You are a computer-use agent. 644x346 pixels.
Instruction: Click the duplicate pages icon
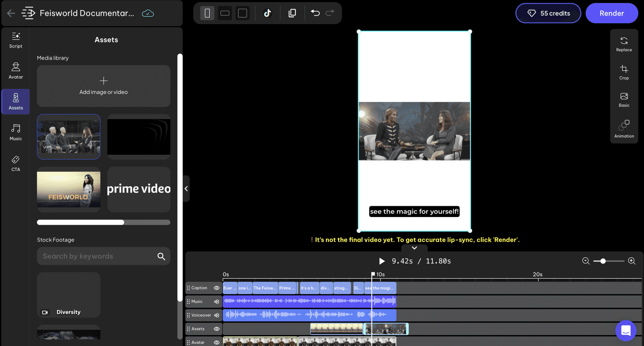[x=292, y=13]
